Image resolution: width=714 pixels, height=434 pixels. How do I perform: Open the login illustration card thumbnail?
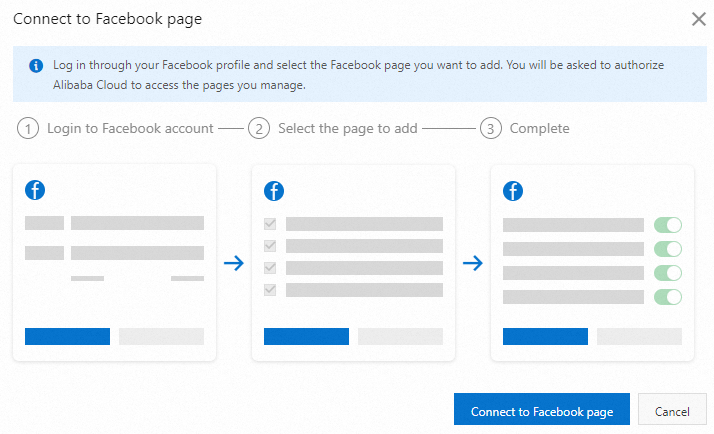click(114, 263)
